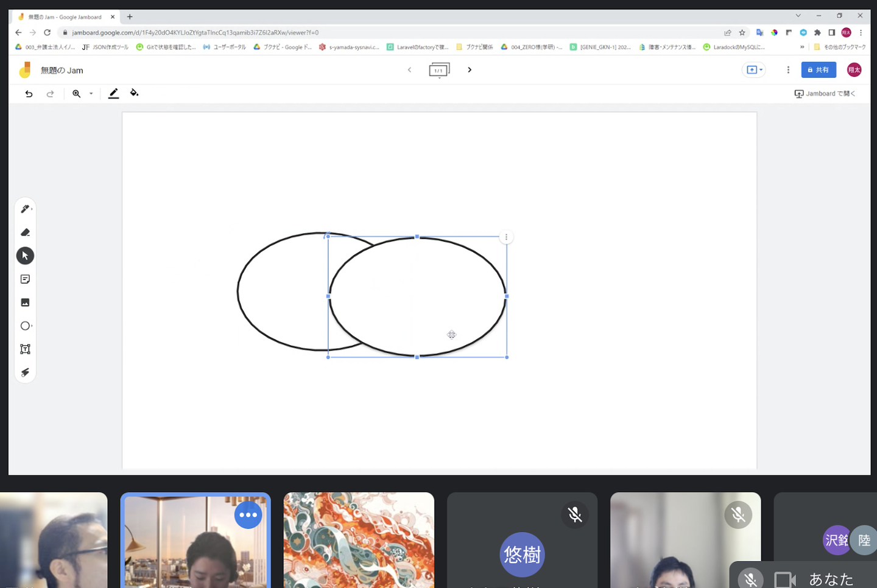Viewport: 877px width, 588px height.
Task: Open the Chrome profile avatar
Action: click(846, 33)
